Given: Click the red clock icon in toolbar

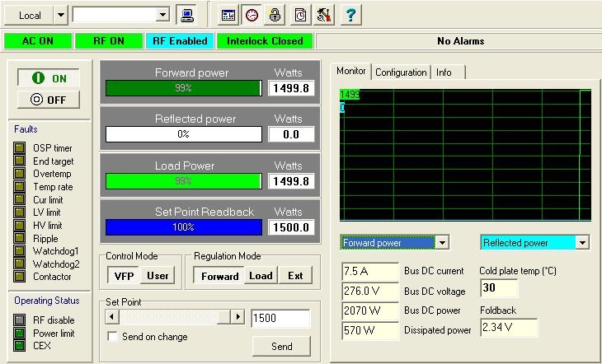Looking at the screenshot, I should (x=252, y=15).
